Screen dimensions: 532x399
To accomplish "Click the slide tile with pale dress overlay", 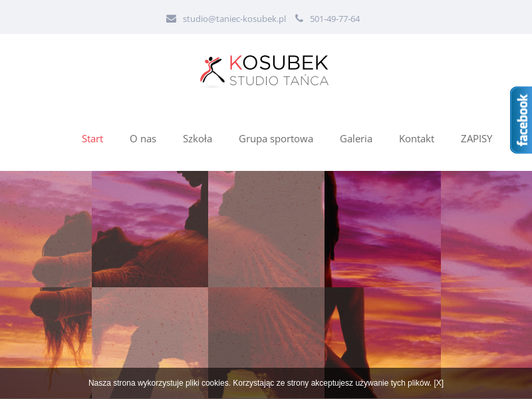I will pyautogui.click(x=267, y=229).
